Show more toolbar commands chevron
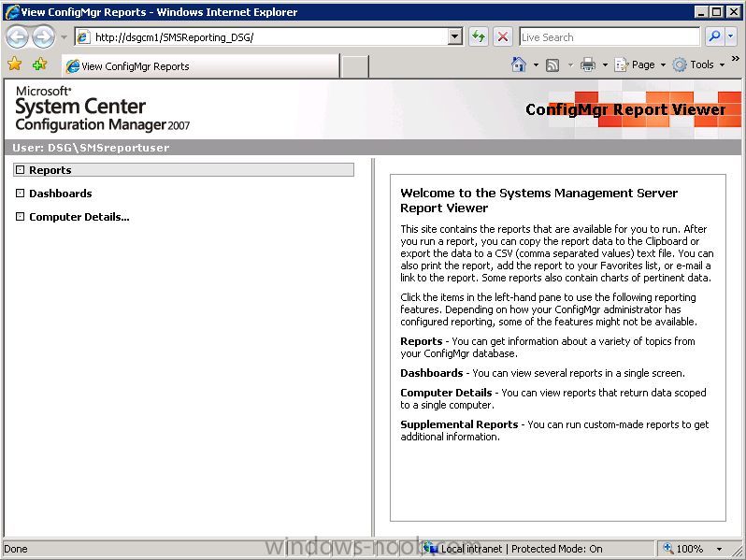 pyautogui.click(x=736, y=59)
